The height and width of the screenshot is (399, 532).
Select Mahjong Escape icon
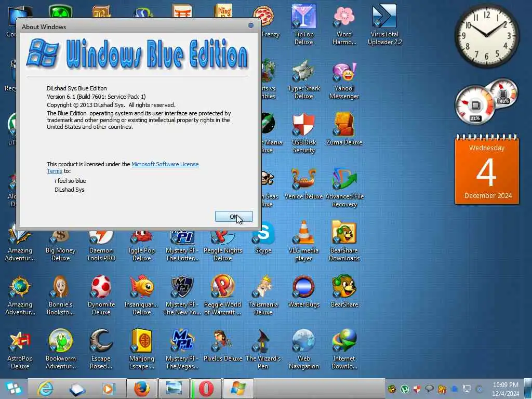tap(141, 349)
